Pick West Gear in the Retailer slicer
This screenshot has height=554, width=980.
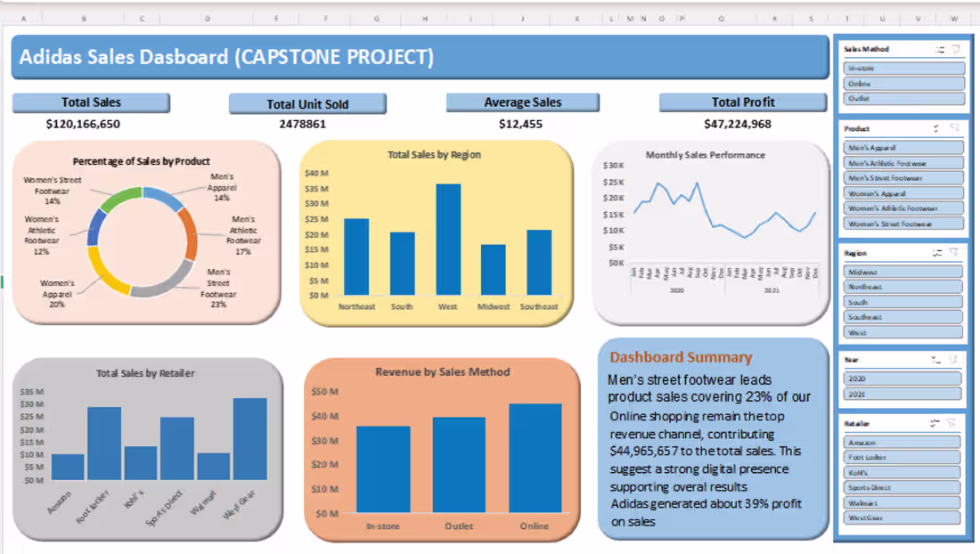coord(902,517)
